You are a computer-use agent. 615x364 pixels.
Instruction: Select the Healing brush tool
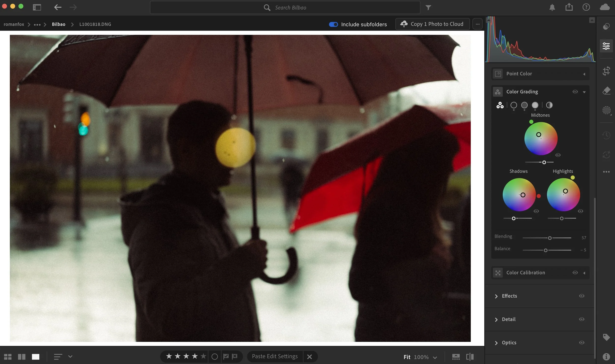click(x=606, y=90)
